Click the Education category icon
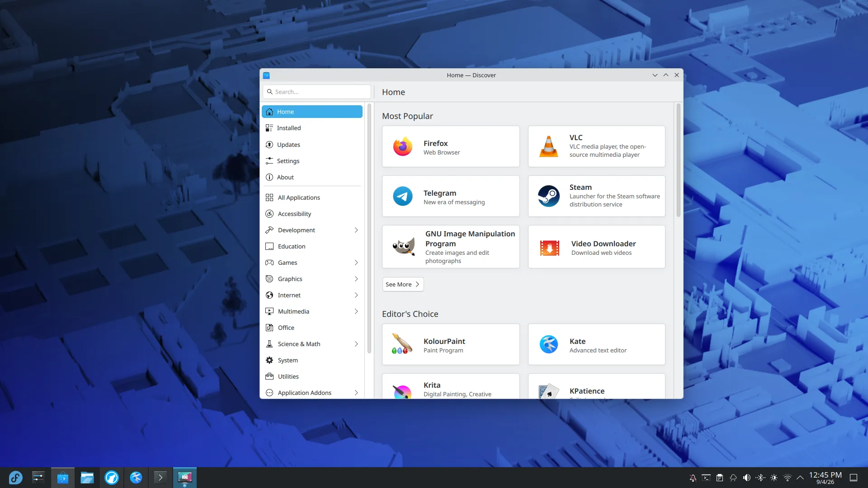 269,246
